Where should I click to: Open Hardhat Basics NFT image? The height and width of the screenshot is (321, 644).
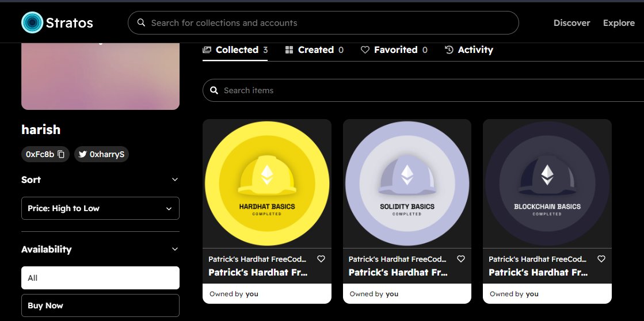tap(267, 183)
